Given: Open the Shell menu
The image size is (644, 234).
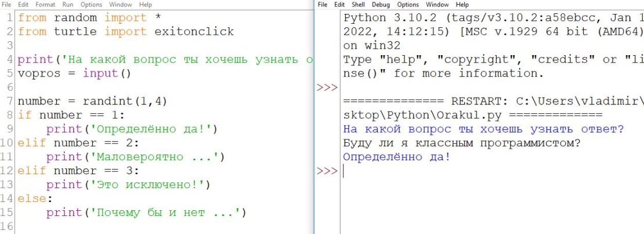Looking at the screenshot, I should [x=358, y=5].
